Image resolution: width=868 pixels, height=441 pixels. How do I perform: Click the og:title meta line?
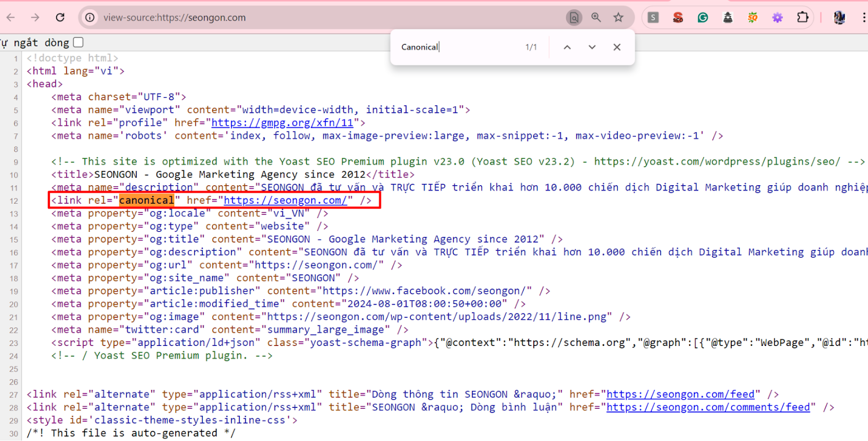pyautogui.click(x=307, y=239)
